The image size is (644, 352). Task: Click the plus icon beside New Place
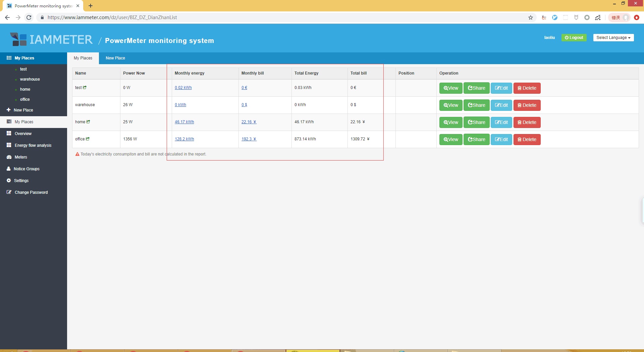tap(8, 110)
